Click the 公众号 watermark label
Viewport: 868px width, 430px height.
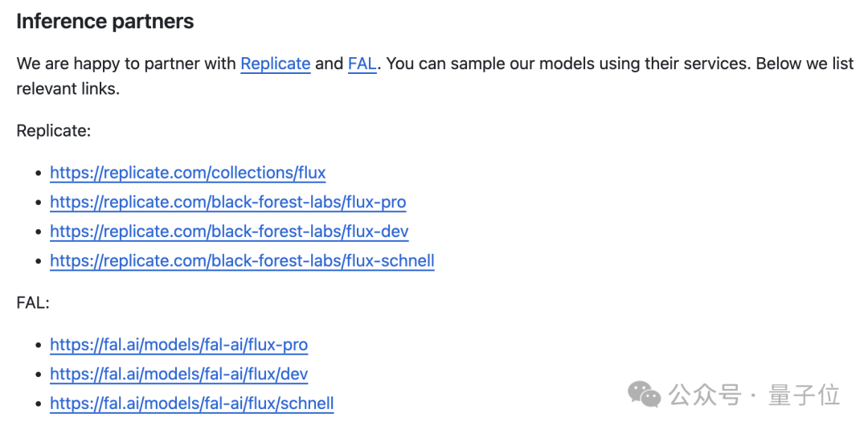704,395
